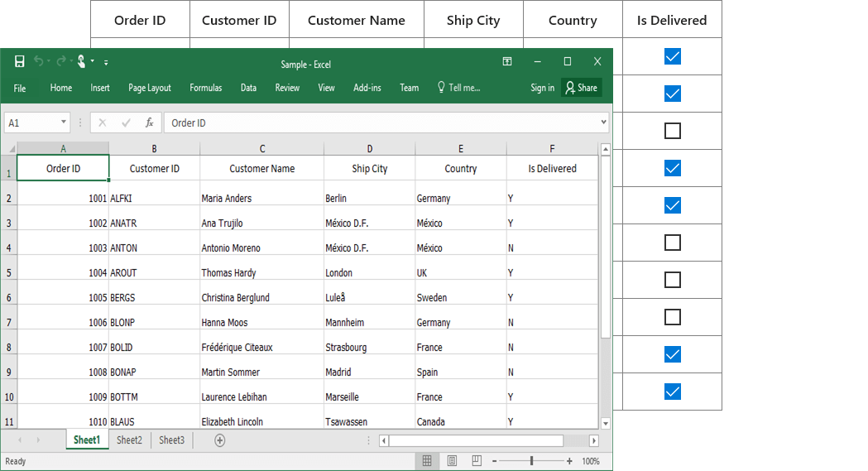
Task: Click vertical scrollbar down arrow
Action: tap(606, 423)
